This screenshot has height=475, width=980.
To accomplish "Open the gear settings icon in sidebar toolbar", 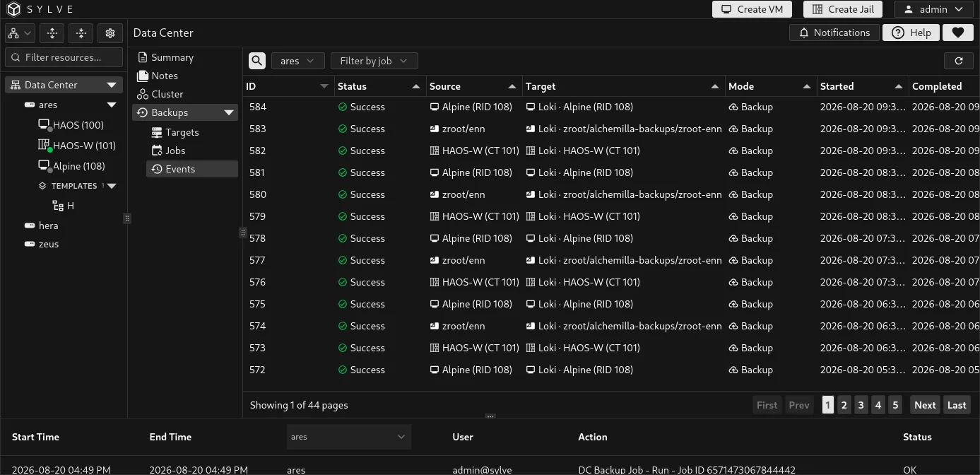I will point(110,33).
